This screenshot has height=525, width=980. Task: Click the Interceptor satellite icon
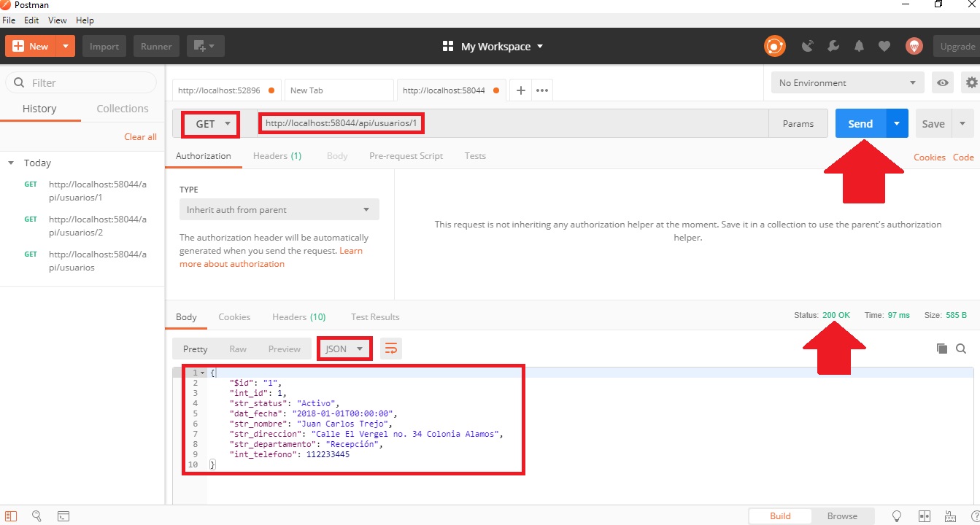point(808,46)
